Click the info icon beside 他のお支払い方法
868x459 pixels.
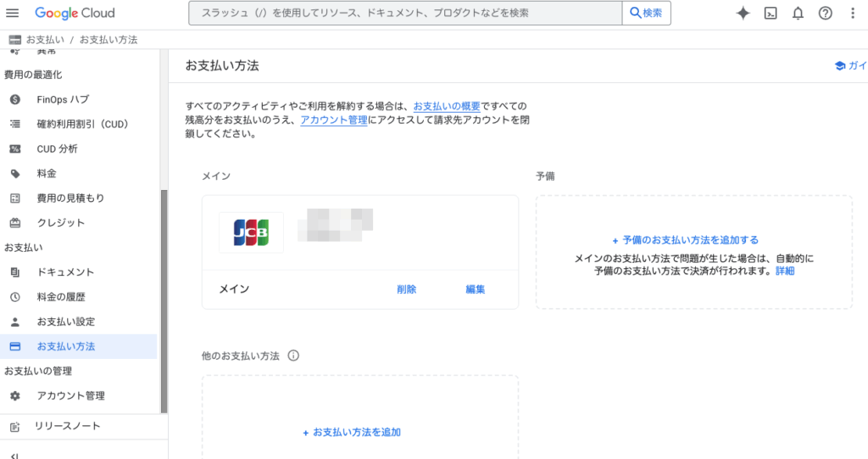[293, 355]
